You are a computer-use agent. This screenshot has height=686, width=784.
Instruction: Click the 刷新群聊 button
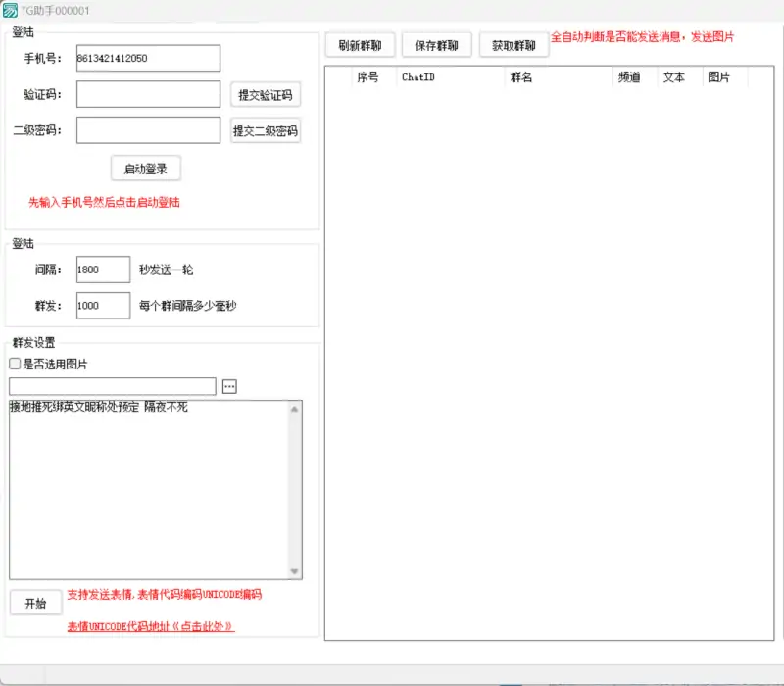point(360,45)
